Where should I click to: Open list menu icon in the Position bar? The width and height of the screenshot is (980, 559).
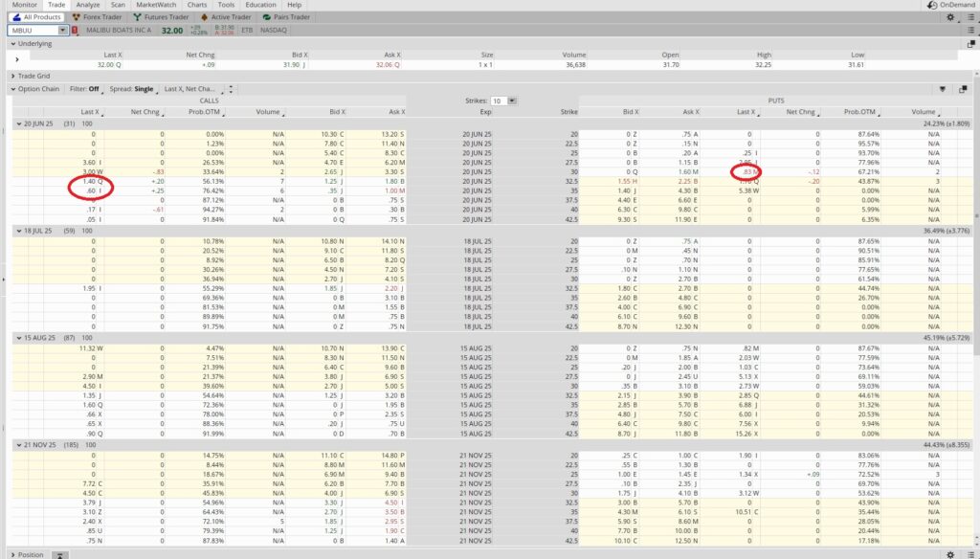coord(970,554)
